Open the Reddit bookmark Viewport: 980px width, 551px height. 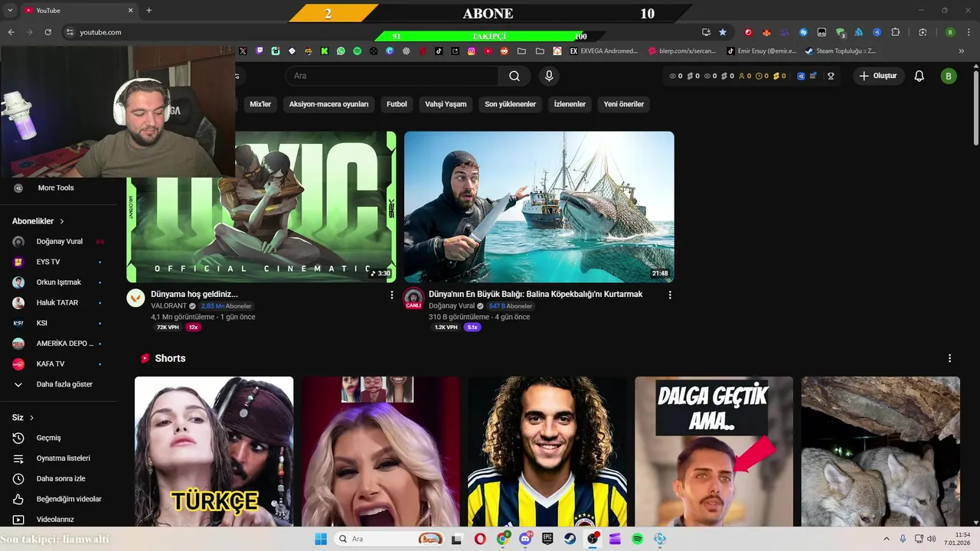(505, 51)
